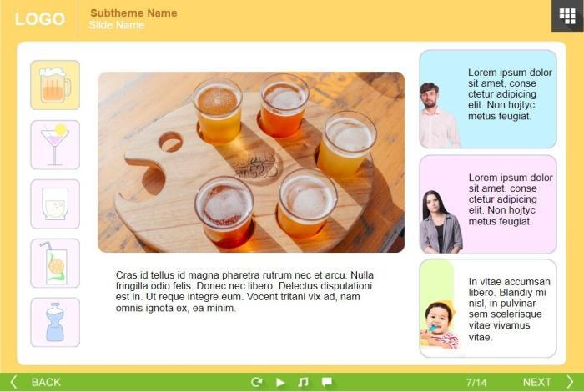Viewport: 584px width, 392px height.
Task: Open the transcript speech bubble icon
Action: [327, 382]
